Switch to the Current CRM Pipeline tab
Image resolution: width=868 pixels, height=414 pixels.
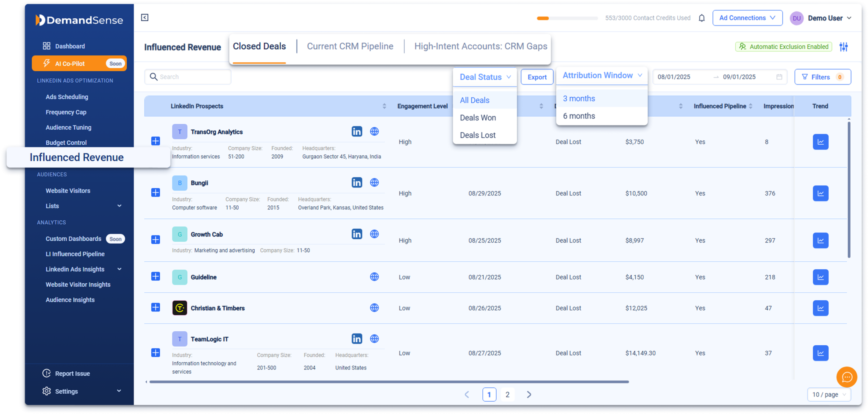pyautogui.click(x=350, y=46)
